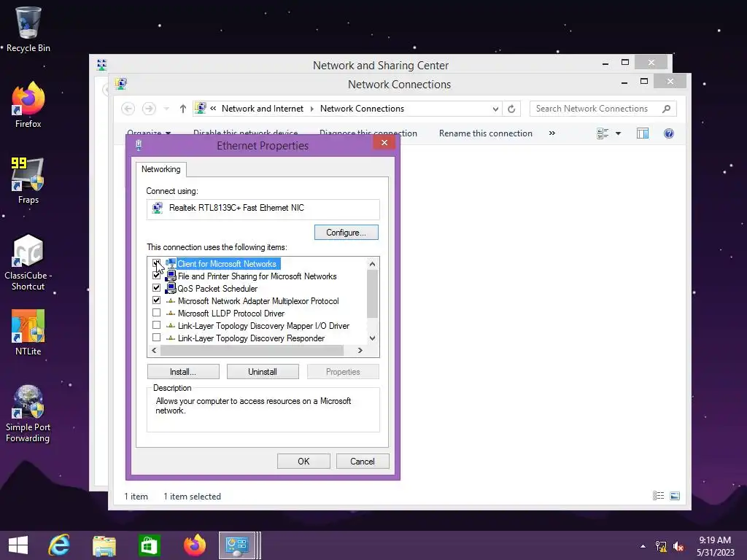Expand the address bar history dropdown
This screenshot has height=560, width=747.
coord(495,109)
